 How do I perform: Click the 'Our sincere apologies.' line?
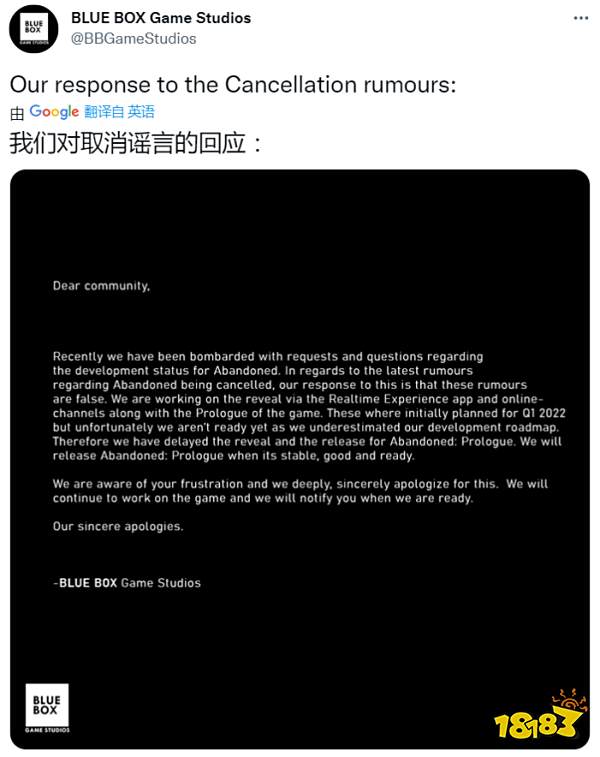coord(118,526)
